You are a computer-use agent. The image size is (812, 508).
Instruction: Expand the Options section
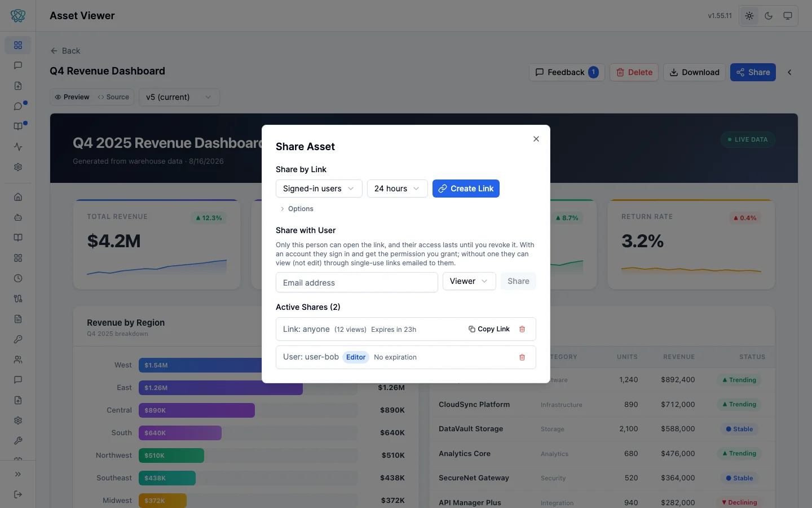pyautogui.click(x=297, y=209)
